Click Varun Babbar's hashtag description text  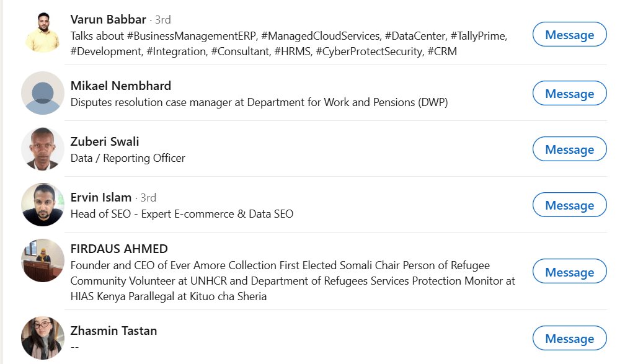click(x=288, y=43)
